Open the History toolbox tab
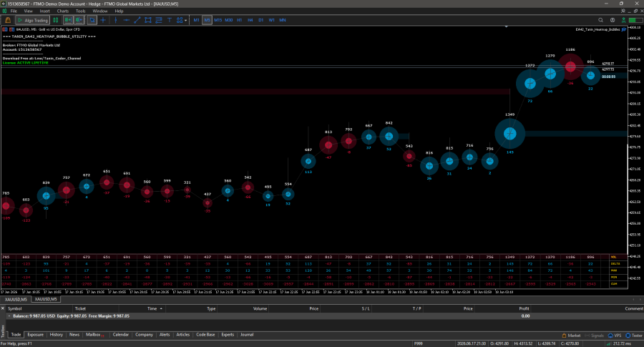This screenshot has width=644, height=347. (57, 335)
